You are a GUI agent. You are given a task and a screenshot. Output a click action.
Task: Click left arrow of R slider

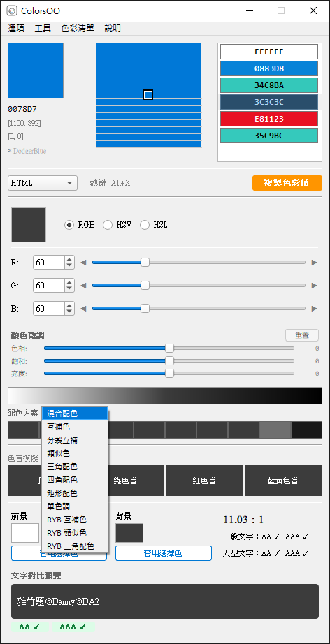(83, 263)
